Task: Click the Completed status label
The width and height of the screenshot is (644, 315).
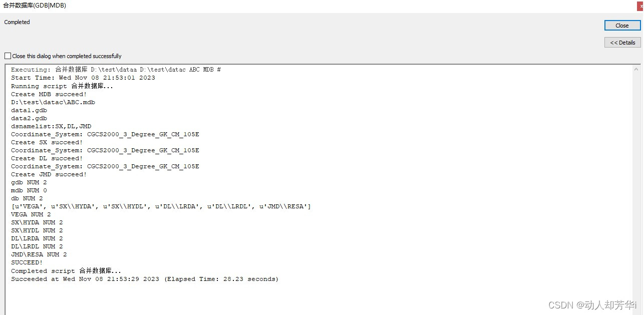Action: [x=17, y=22]
